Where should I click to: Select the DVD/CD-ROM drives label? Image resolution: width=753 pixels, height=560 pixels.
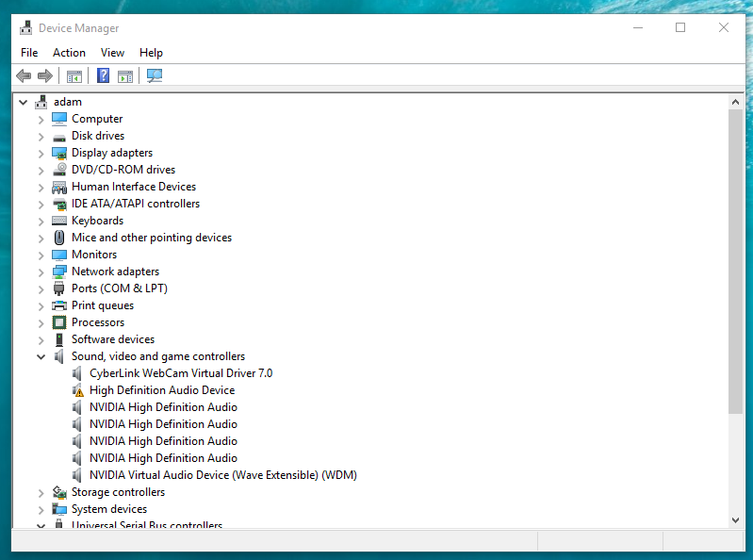(x=123, y=170)
